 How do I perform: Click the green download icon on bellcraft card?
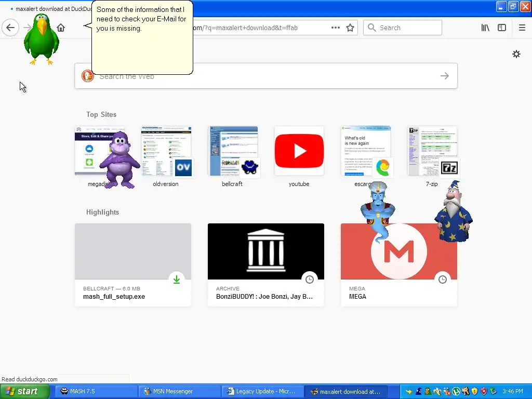177,280
